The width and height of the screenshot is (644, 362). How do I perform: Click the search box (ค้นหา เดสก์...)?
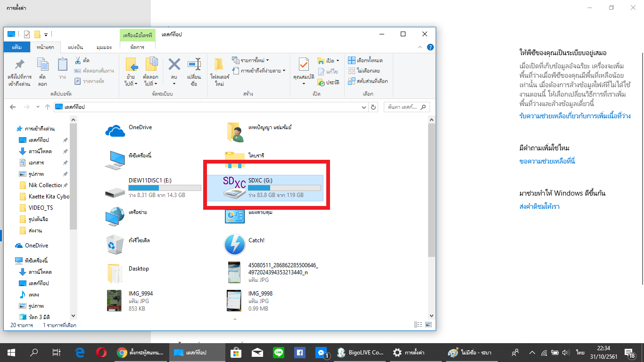407,107
